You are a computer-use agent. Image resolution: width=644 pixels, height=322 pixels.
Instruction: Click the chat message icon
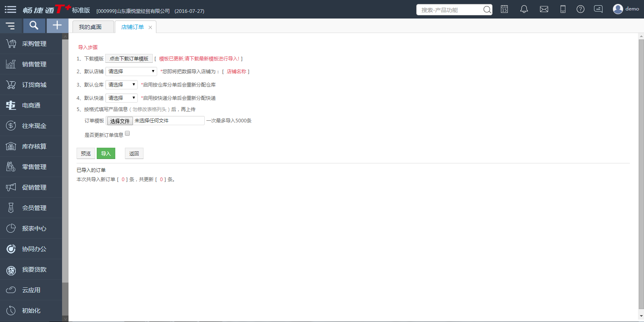pos(598,9)
